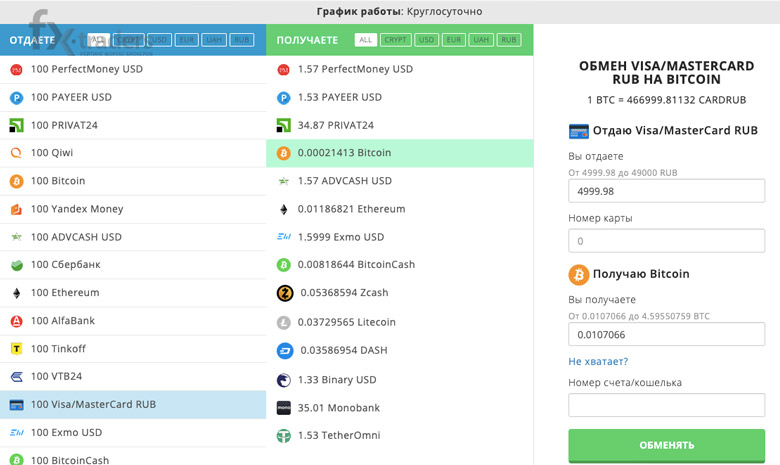Click the Litecoin icon
The width and height of the screenshot is (780, 465).
[284, 323]
